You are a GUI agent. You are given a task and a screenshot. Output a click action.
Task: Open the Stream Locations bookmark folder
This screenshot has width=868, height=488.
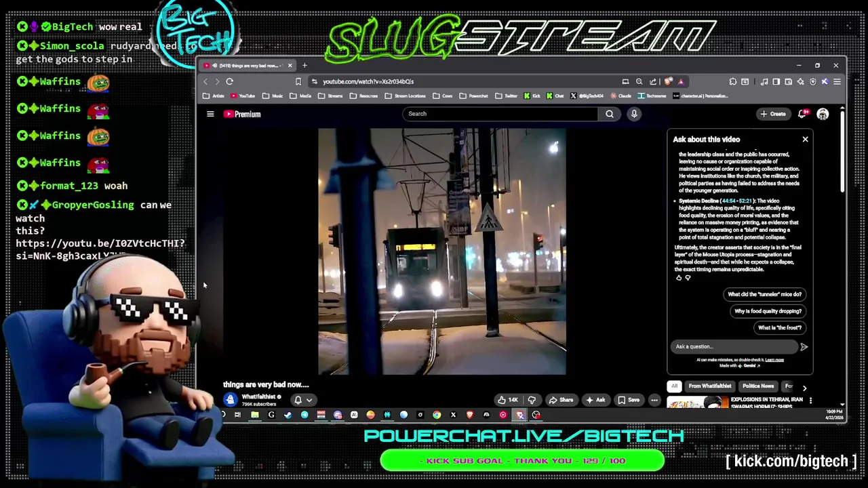(x=405, y=96)
